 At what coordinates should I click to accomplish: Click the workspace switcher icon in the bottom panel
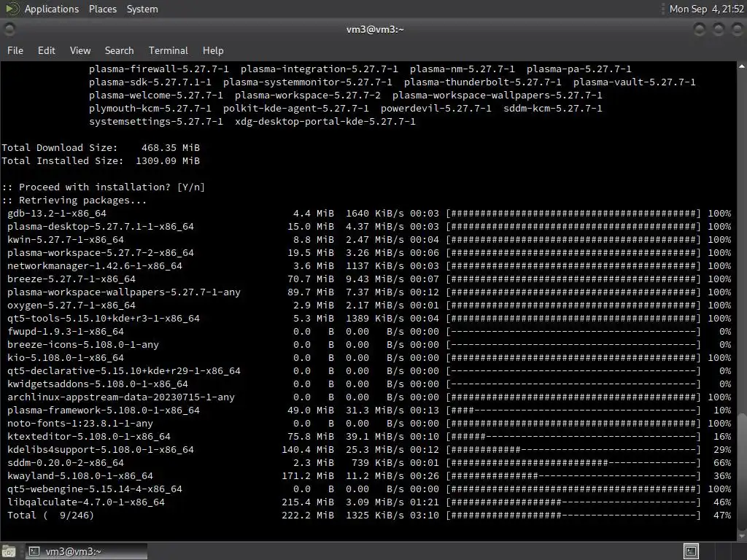(x=691, y=551)
